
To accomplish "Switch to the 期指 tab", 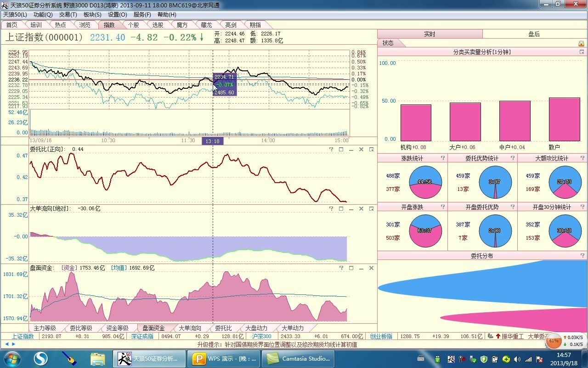I will coord(255,25).
